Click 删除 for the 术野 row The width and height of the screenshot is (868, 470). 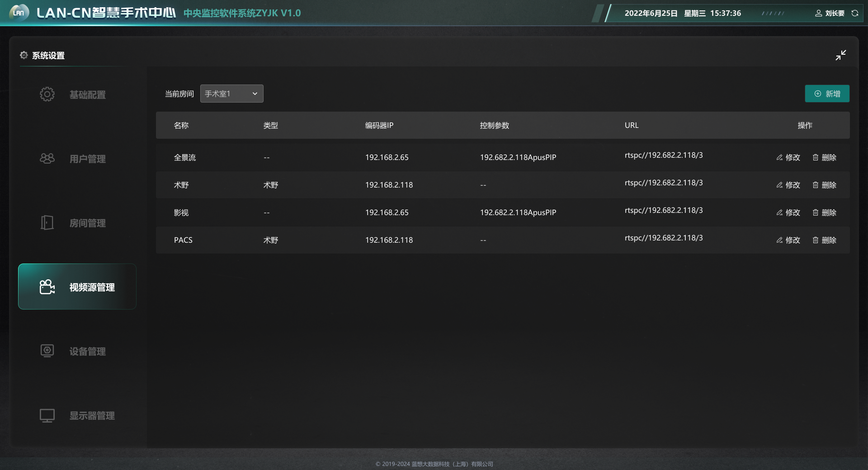(x=825, y=185)
